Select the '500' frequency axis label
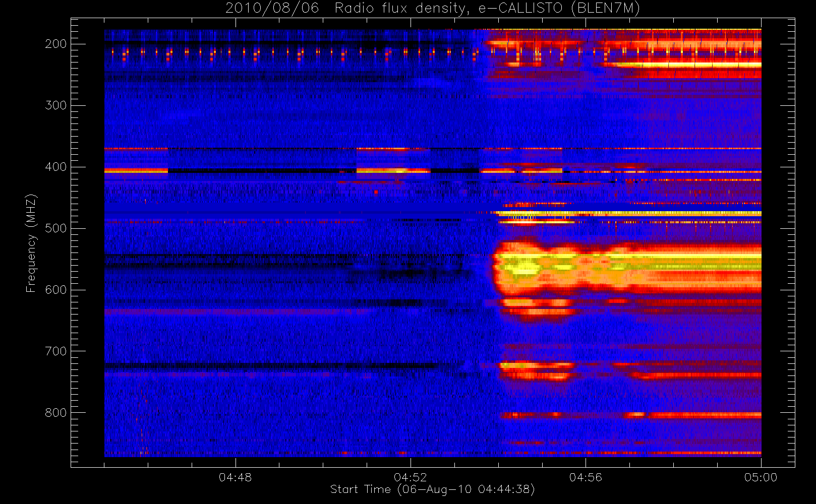 tap(55, 228)
